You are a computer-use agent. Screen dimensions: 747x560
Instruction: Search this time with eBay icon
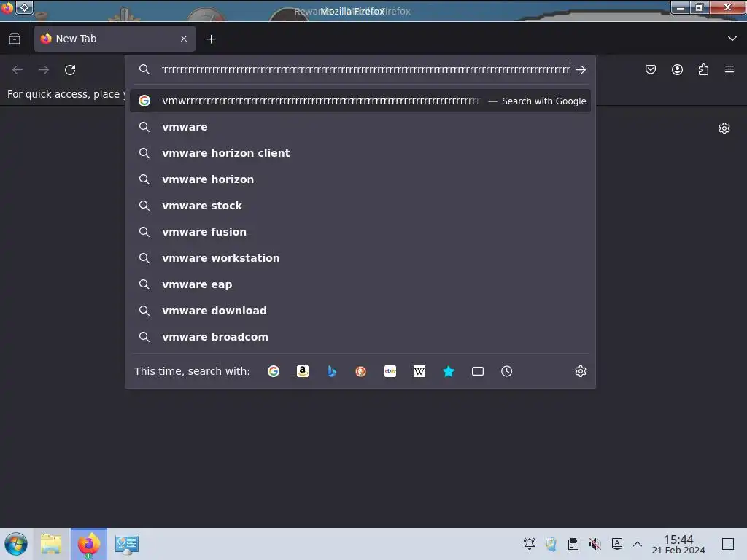click(390, 371)
